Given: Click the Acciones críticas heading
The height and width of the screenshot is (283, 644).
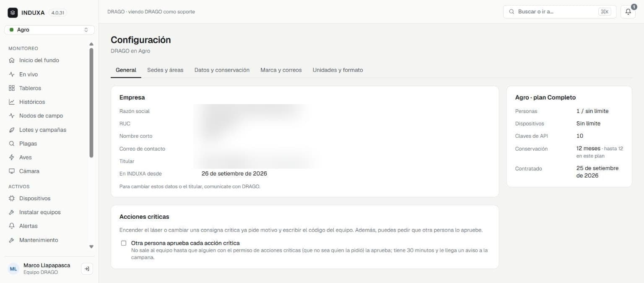Looking at the screenshot, I should click(144, 217).
